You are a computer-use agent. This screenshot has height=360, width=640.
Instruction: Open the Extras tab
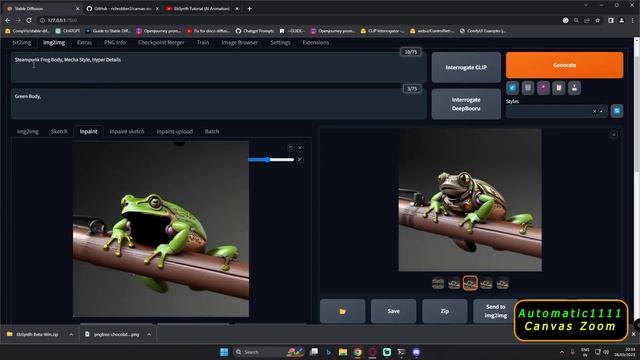[x=84, y=42]
